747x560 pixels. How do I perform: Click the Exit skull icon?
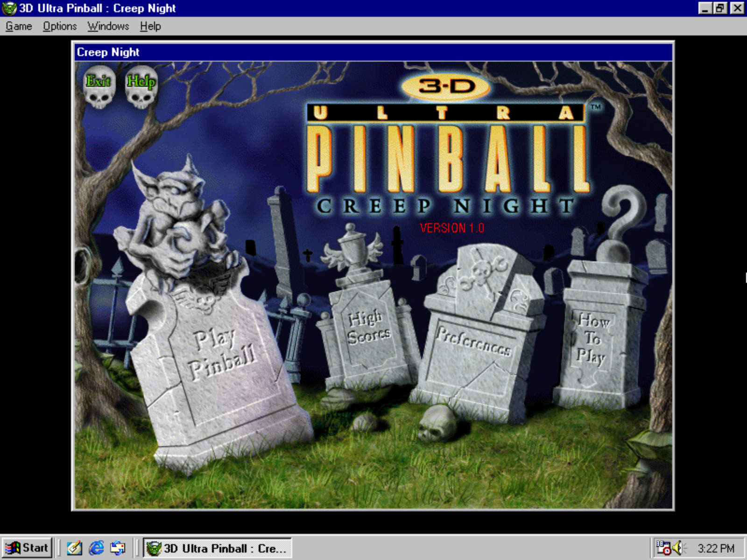(x=99, y=87)
